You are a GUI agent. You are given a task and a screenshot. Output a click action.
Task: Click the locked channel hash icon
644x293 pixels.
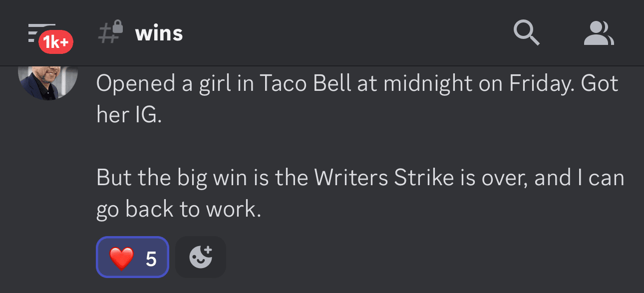[x=110, y=33]
